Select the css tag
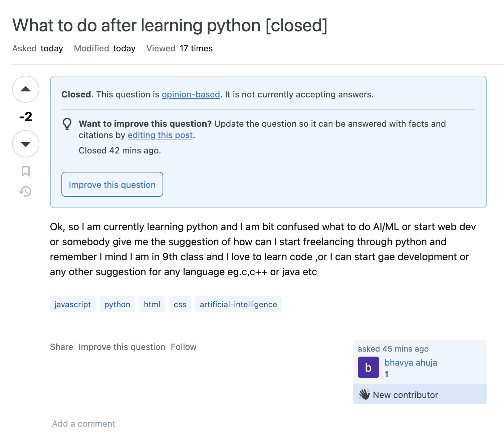This screenshot has height=447, width=504. [180, 304]
